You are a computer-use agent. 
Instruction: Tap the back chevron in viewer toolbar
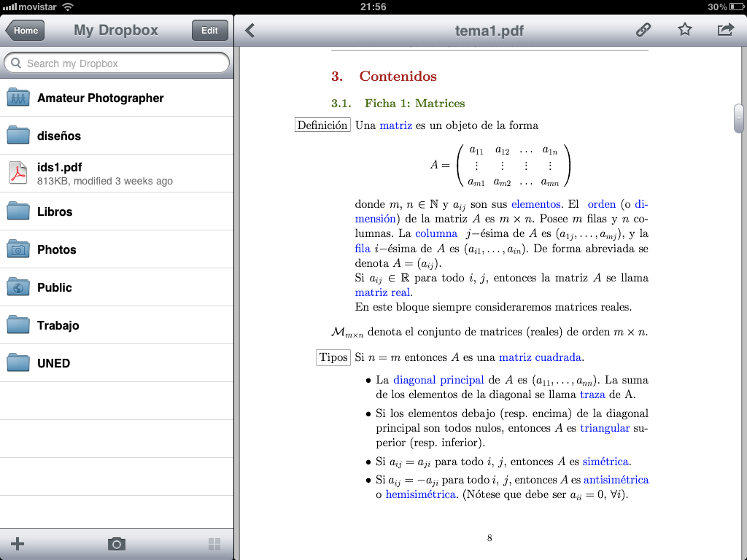pyautogui.click(x=250, y=31)
